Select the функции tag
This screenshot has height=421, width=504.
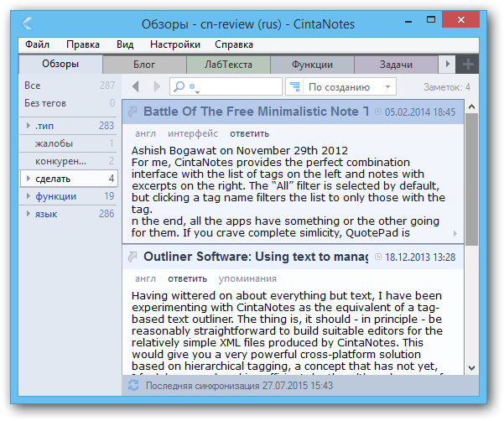pyautogui.click(x=69, y=196)
